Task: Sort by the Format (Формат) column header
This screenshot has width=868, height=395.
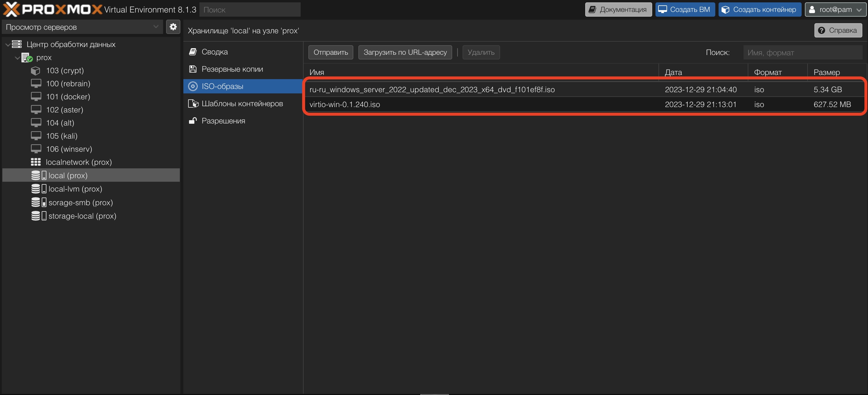Action: [x=778, y=72]
